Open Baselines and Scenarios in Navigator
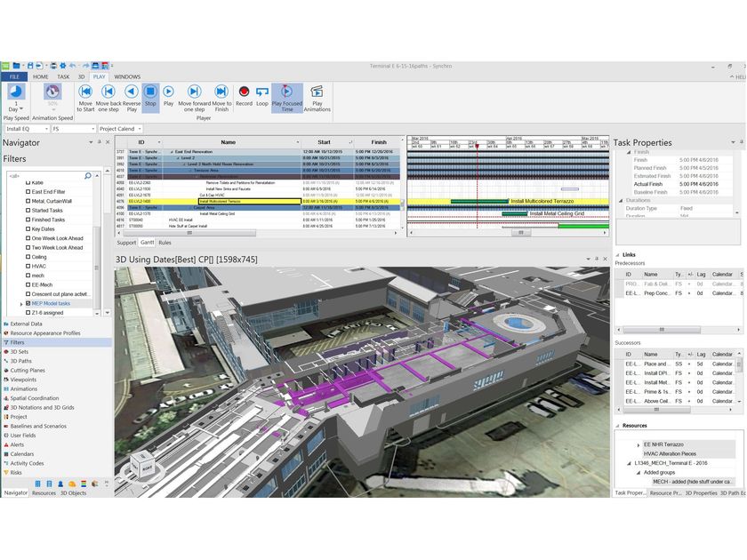This screenshot has width=747, height=560. 38,426
